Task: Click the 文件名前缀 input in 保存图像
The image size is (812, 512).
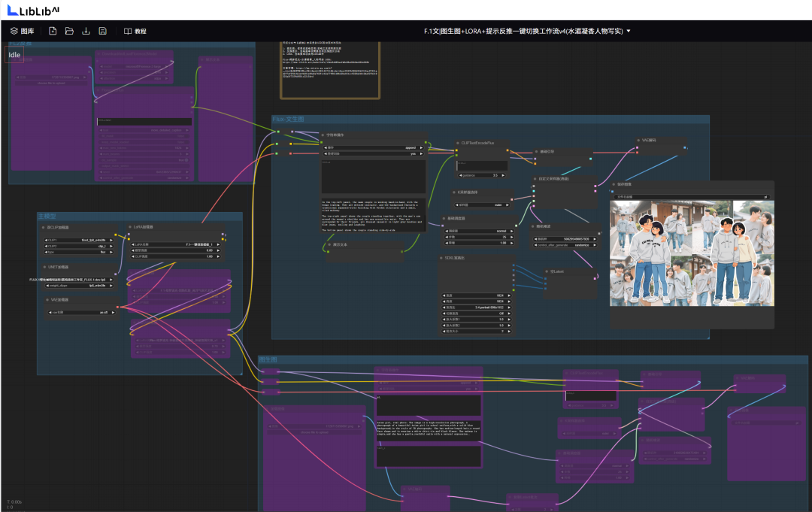Action: click(x=692, y=197)
